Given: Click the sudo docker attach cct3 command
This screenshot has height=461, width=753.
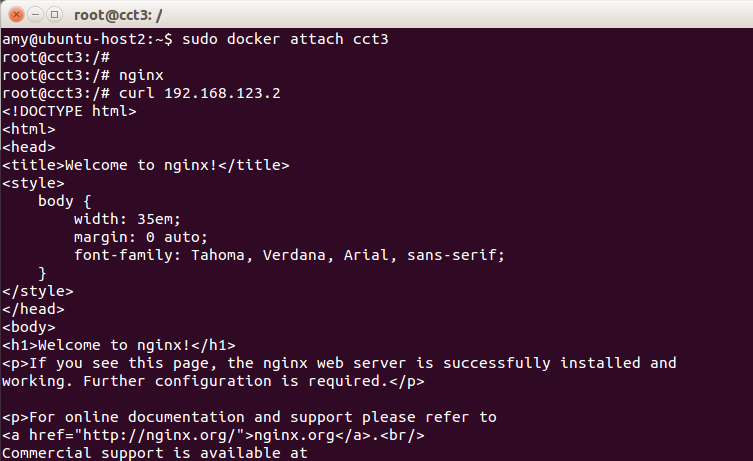Looking at the screenshot, I should click(x=285, y=39).
